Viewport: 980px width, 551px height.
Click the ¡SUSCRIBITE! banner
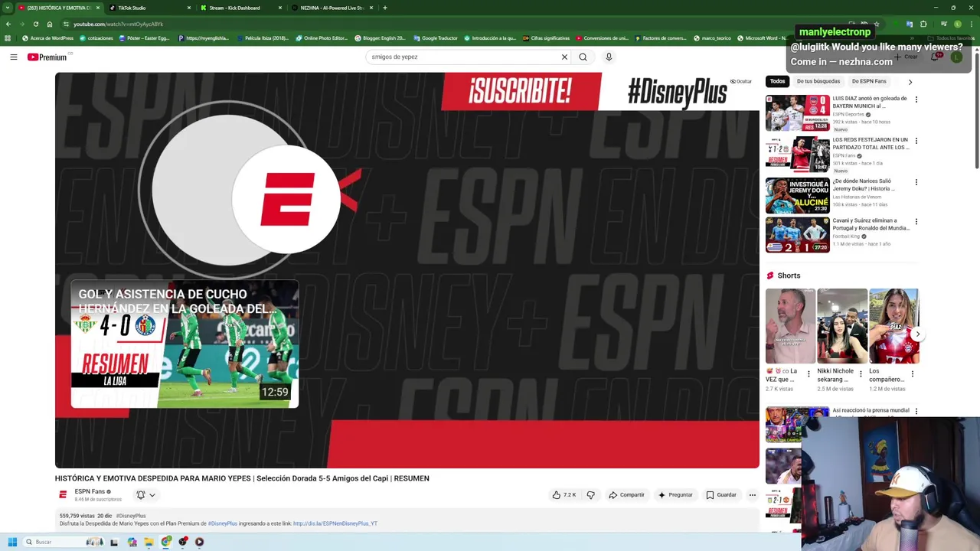[x=521, y=92]
